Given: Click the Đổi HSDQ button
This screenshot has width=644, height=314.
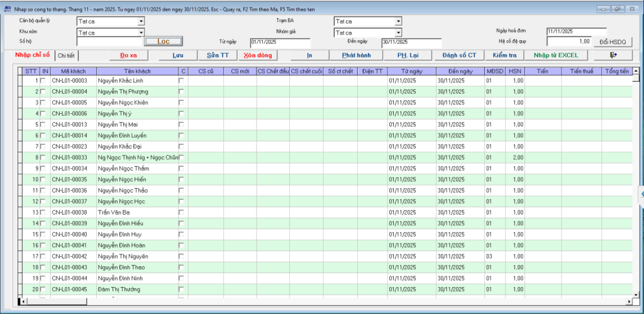Looking at the screenshot, I should [613, 42].
